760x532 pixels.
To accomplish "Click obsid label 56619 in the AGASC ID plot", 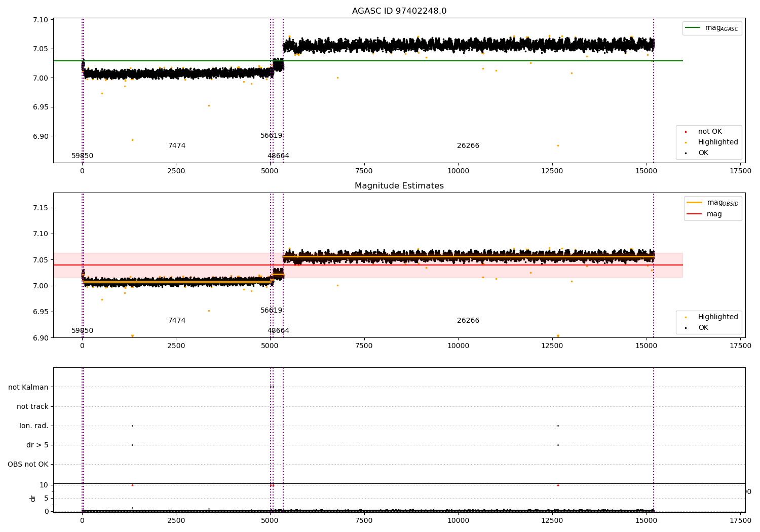I will 272,136.
